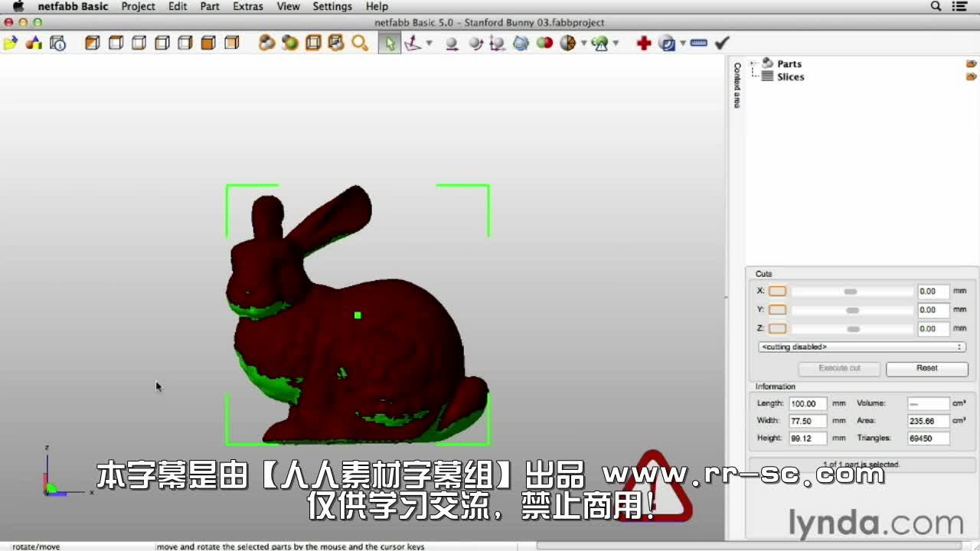Click the Execute cut button
The height and width of the screenshot is (551, 980).
pos(839,368)
